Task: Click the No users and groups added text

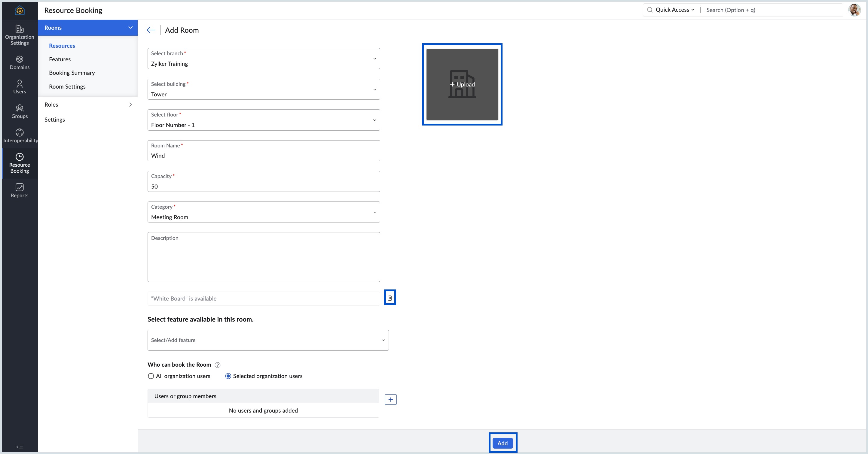Action: (264, 410)
